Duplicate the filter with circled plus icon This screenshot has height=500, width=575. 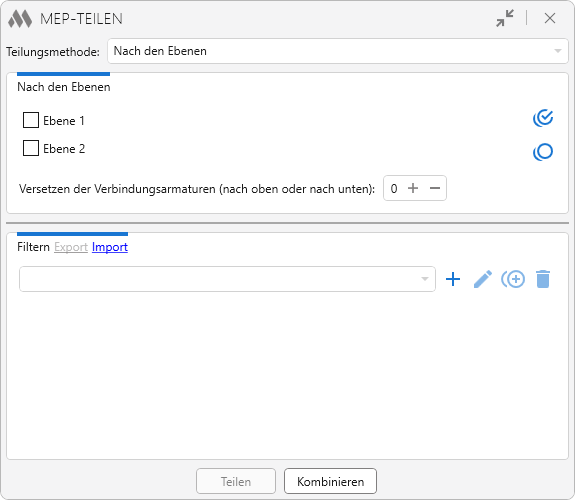513,279
